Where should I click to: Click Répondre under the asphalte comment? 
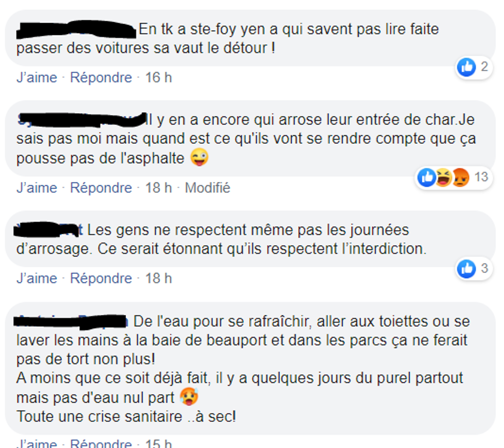pyautogui.click(x=101, y=188)
